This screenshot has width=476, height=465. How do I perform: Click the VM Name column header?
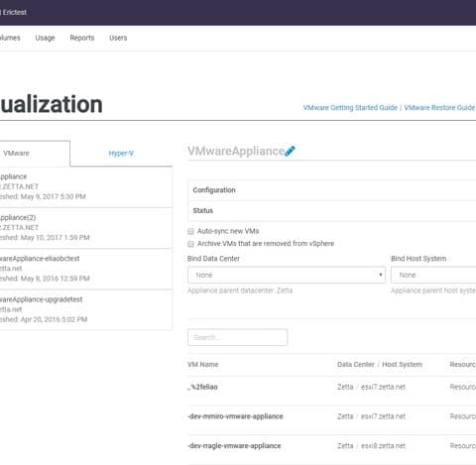point(203,365)
